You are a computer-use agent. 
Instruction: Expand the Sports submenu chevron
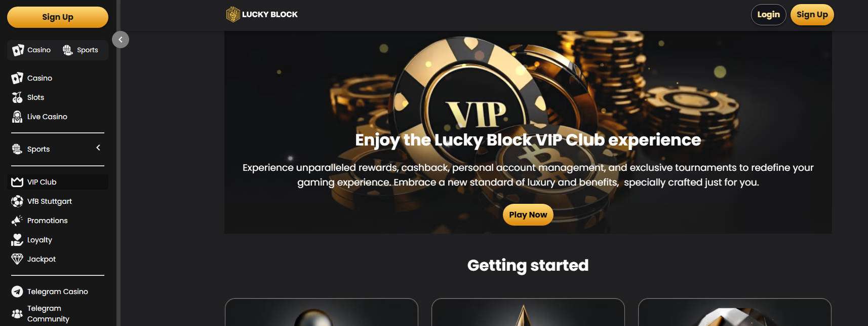point(98,148)
